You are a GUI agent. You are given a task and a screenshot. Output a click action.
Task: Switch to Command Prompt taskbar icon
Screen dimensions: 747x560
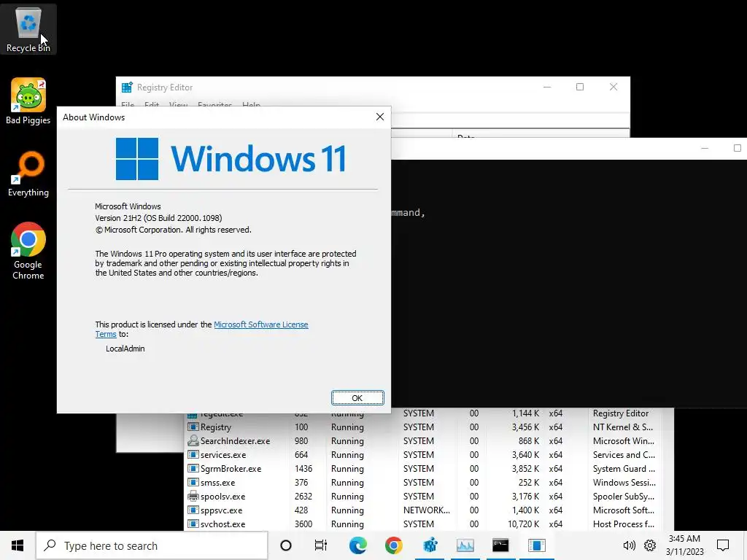click(x=500, y=545)
